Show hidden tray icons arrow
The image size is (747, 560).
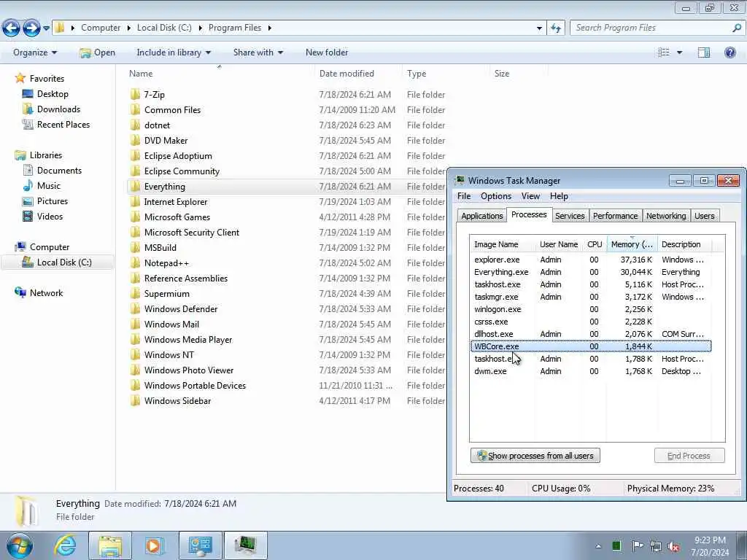coord(598,546)
